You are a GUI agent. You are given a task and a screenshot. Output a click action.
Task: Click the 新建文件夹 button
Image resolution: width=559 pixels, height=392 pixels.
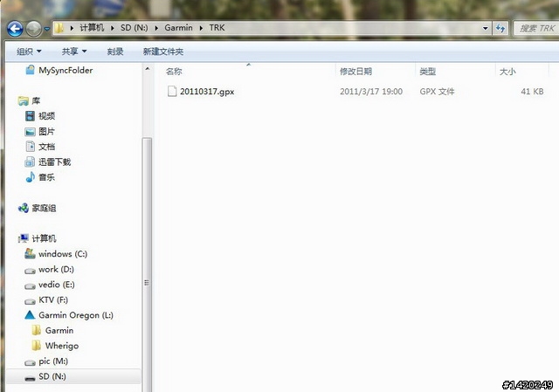163,52
